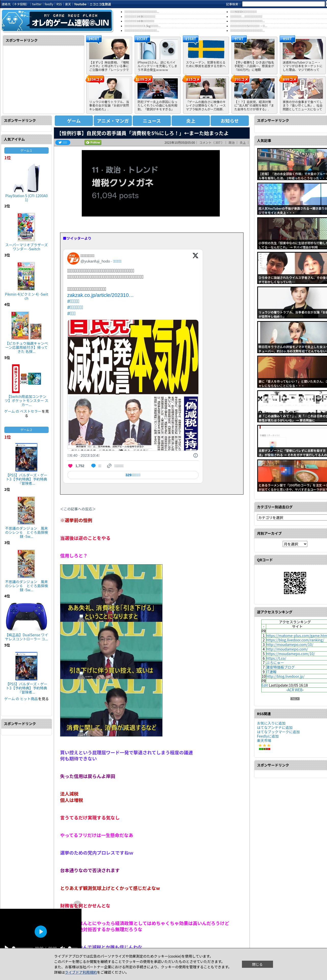The width and height of the screenshot is (327, 980).
Task: Click the ゲーム2 ranking header button
Action: (x=26, y=430)
